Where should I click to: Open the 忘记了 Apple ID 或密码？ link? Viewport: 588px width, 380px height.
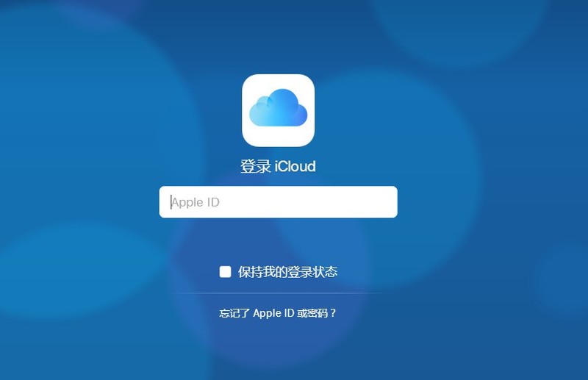click(278, 313)
